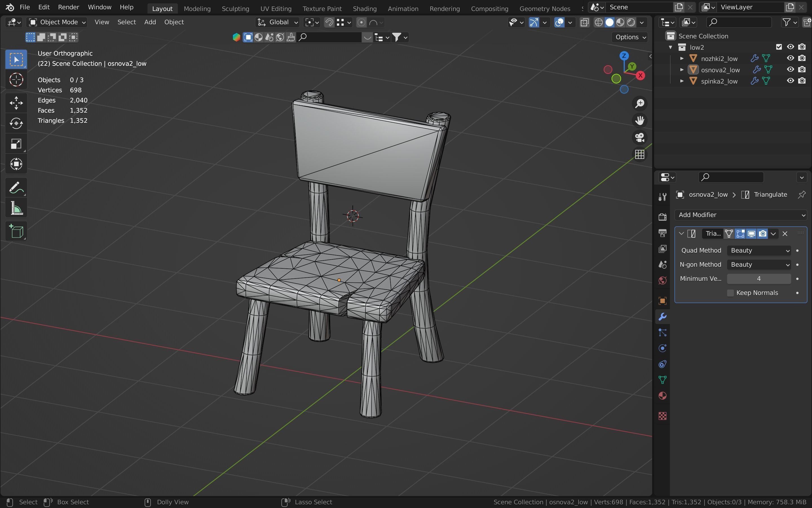Toggle proportional editing in header
This screenshot has width=812, height=508.
361,23
